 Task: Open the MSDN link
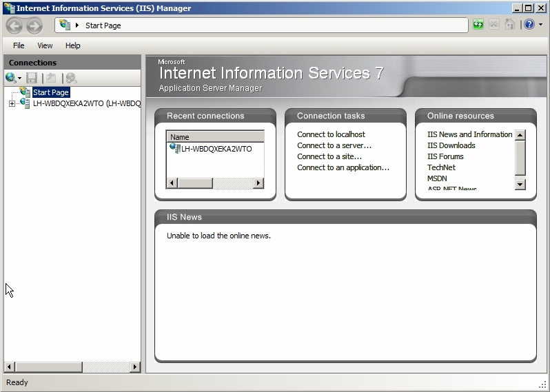(x=437, y=178)
